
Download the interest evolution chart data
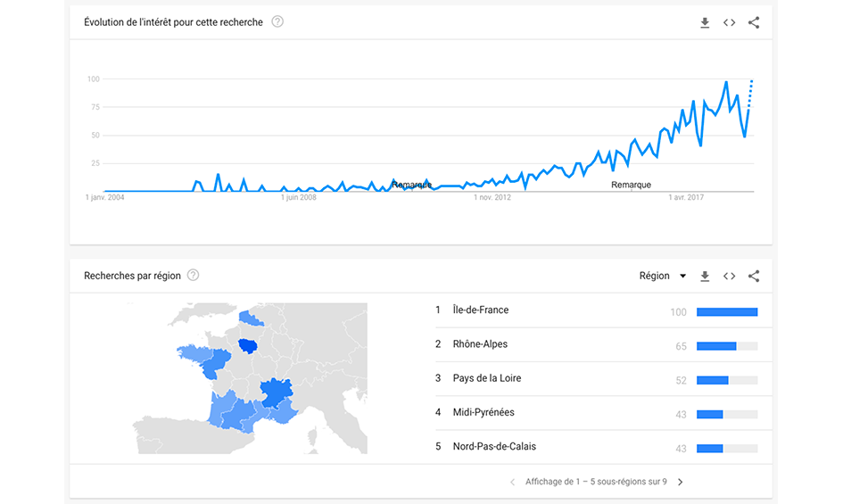[705, 23]
